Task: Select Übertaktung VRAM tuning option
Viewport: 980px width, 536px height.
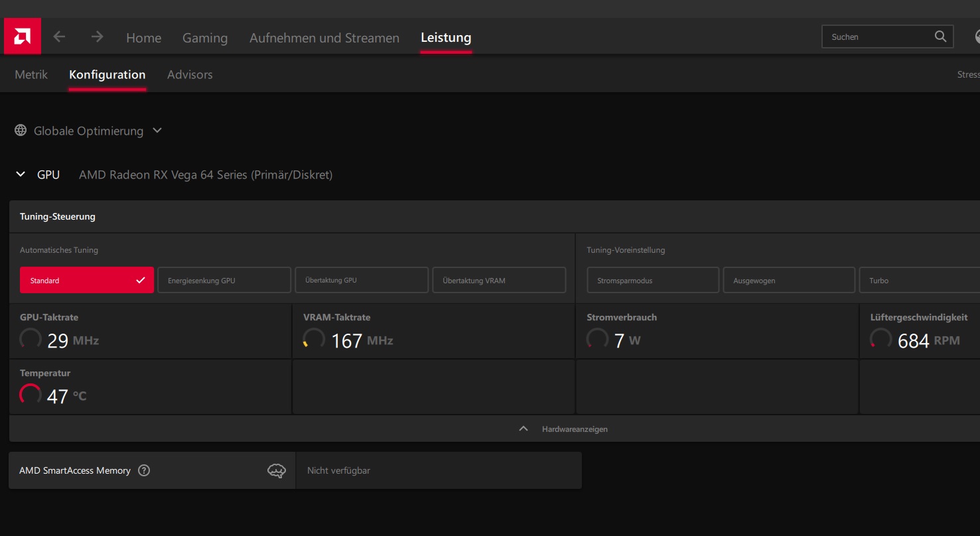Action: tap(499, 280)
